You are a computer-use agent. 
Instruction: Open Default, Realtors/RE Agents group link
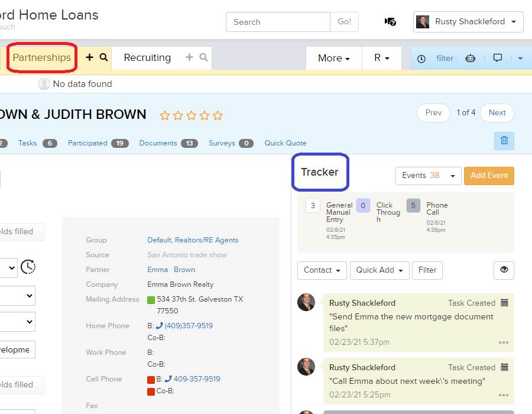[x=193, y=240]
